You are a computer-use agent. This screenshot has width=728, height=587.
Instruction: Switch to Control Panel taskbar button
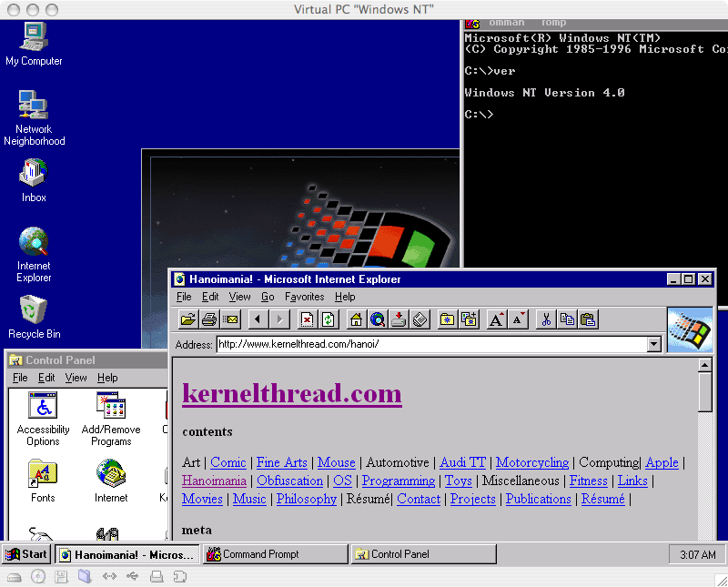(423, 554)
